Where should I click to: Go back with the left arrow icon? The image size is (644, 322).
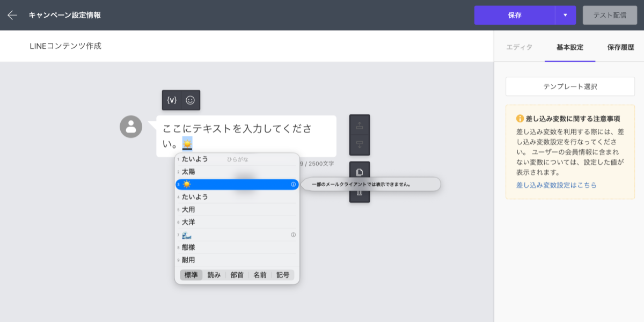[12, 15]
